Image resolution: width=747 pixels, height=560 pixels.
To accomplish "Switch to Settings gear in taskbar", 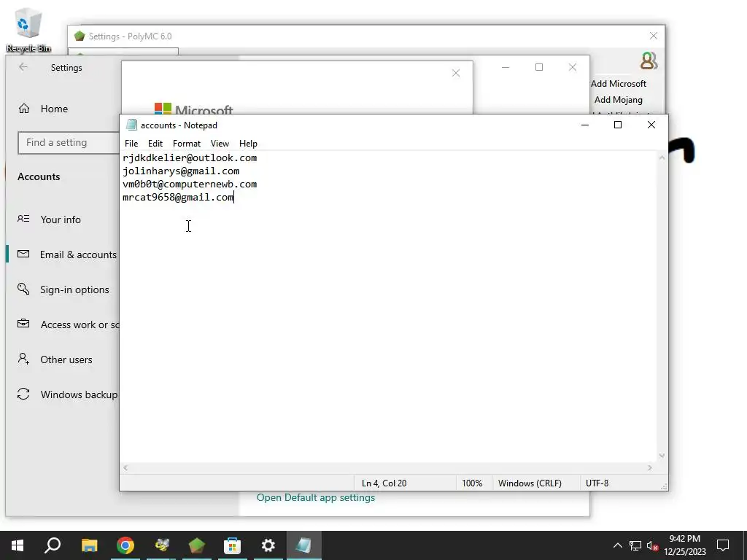I will tap(268, 545).
